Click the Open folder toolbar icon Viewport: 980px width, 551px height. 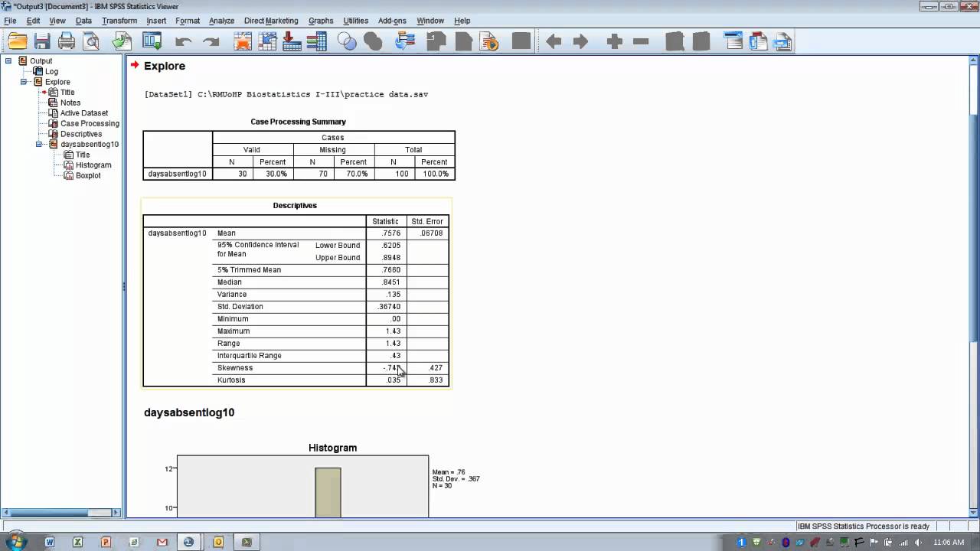tap(17, 41)
